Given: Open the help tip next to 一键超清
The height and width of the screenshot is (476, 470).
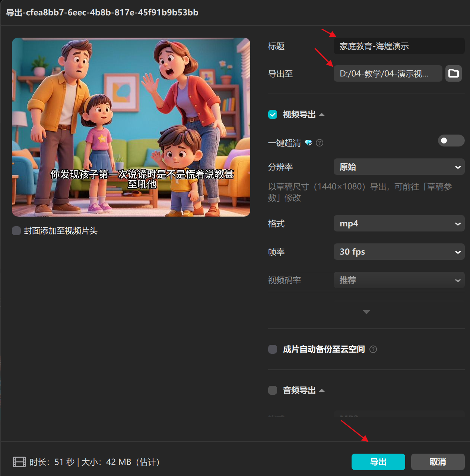Looking at the screenshot, I should click(320, 143).
